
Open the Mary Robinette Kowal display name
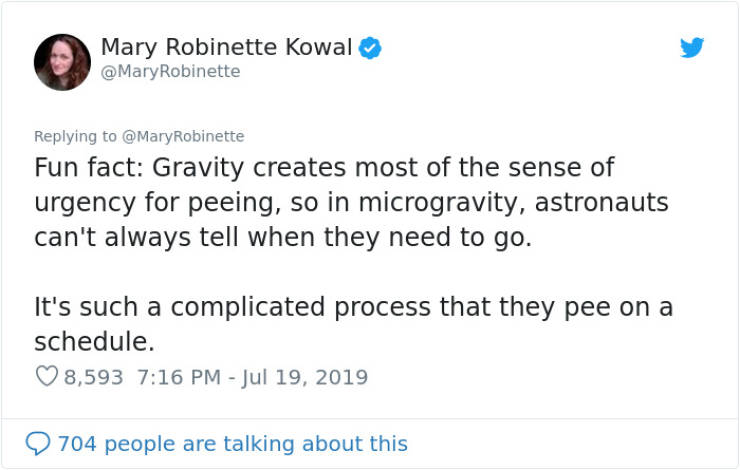pos(227,47)
